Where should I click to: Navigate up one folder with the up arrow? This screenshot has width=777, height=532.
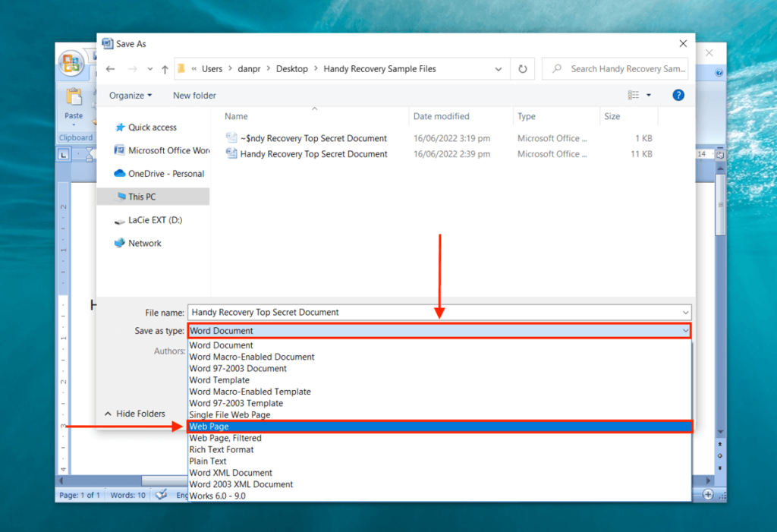pos(165,68)
